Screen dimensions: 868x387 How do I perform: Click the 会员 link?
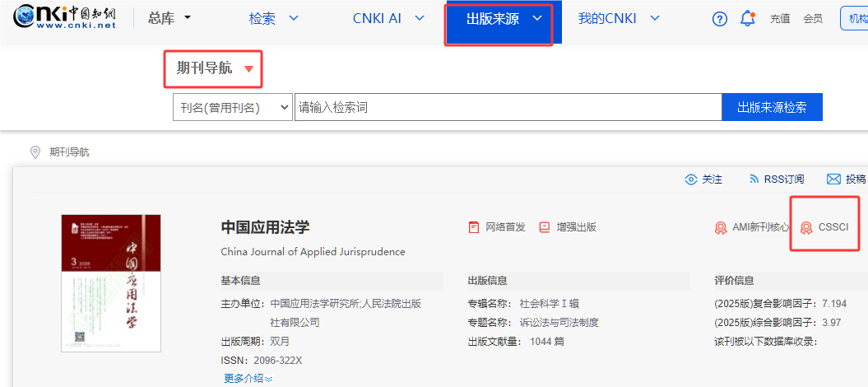pyautogui.click(x=813, y=19)
